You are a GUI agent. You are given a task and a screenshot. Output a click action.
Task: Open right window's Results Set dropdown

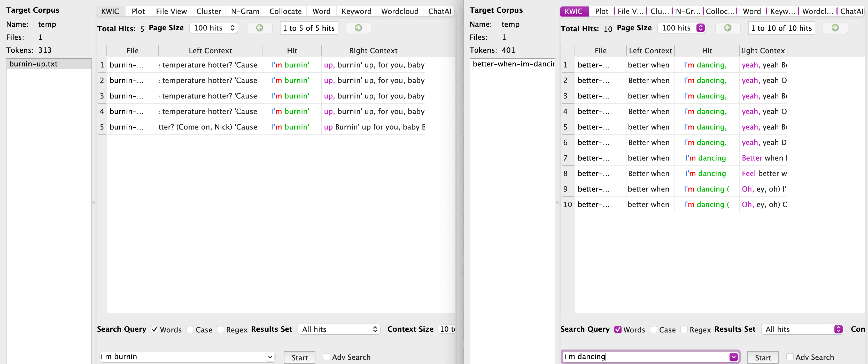click(802, 329)
